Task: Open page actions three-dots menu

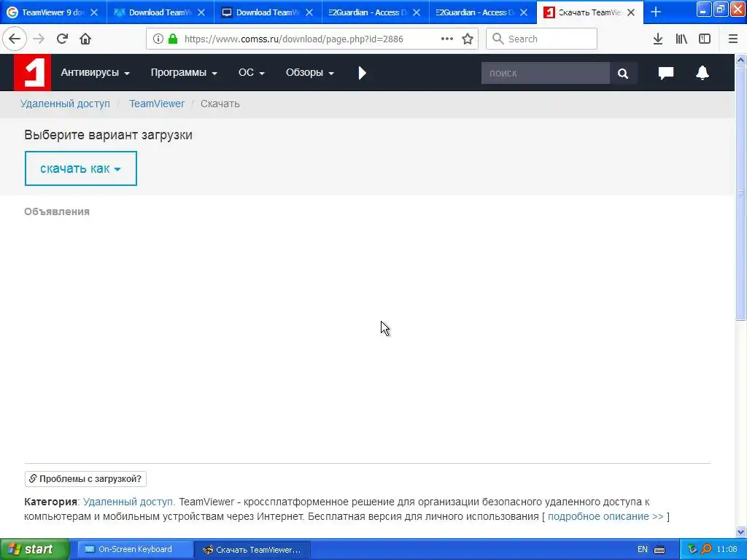Action: coord(447,39)
